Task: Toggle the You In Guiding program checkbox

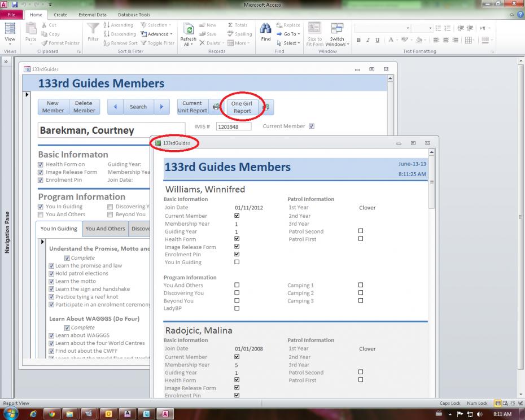Action: 41,207
